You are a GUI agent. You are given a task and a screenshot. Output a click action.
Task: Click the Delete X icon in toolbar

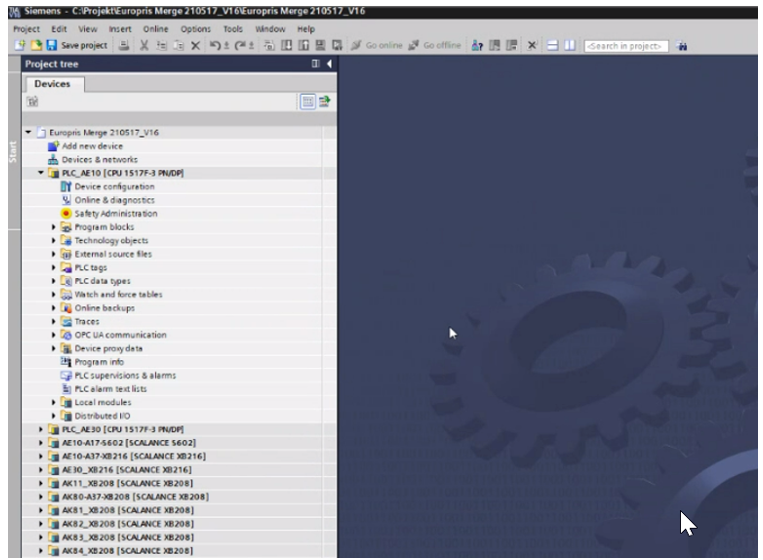pos(196,45)
